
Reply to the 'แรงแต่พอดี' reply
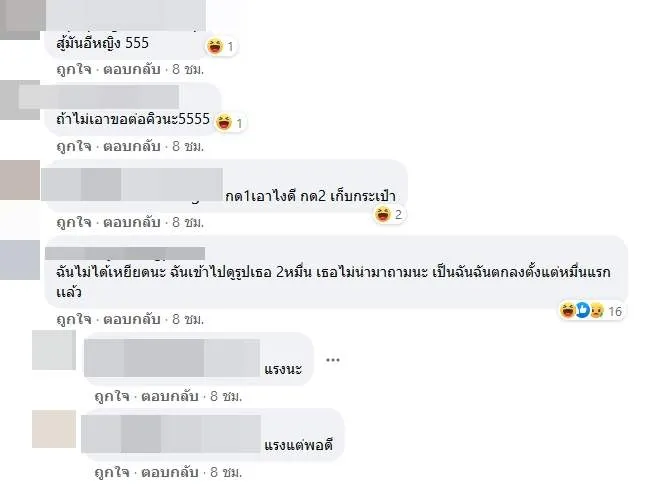[170, 473]
